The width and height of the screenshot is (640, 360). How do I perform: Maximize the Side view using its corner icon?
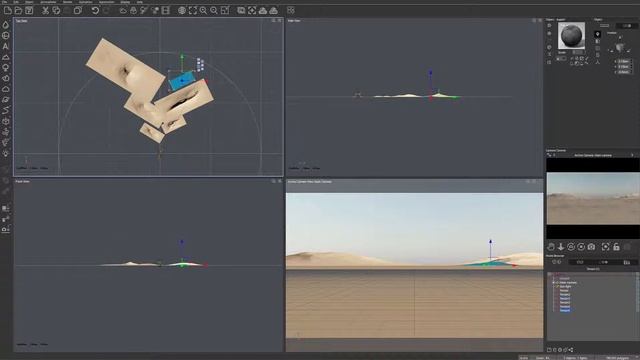pos(540,20)
